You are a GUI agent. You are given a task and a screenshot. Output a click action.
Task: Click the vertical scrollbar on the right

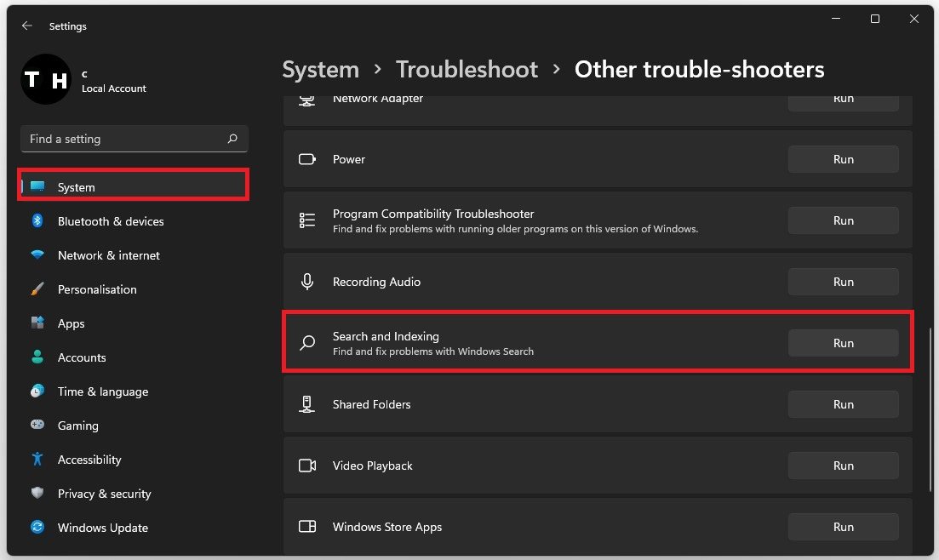click(x=930, y=409)
